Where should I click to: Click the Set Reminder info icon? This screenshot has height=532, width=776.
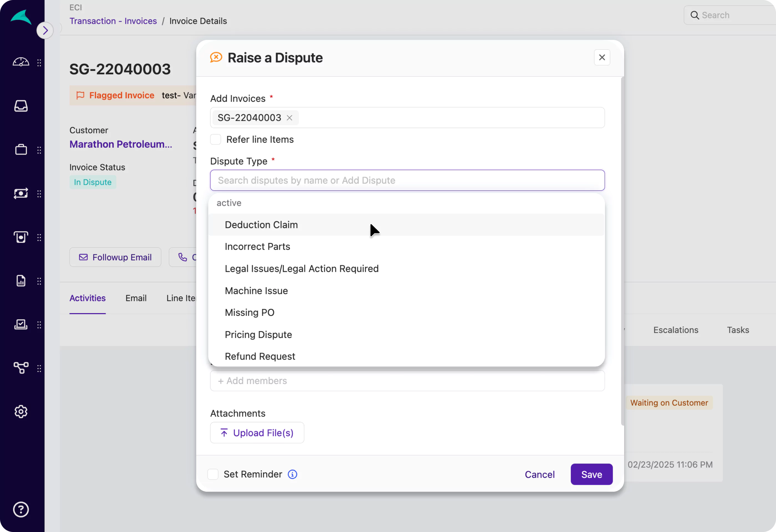tap(292, 474)
